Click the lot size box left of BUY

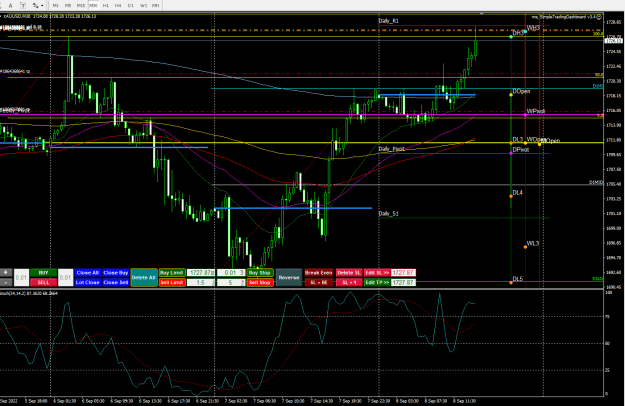[x=21, y=278]
